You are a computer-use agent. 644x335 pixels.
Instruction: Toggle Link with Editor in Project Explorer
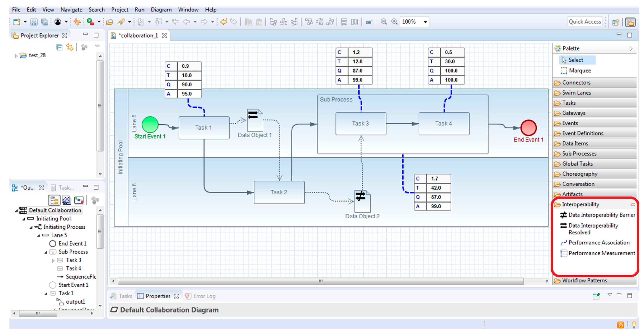tap(69, 47)
